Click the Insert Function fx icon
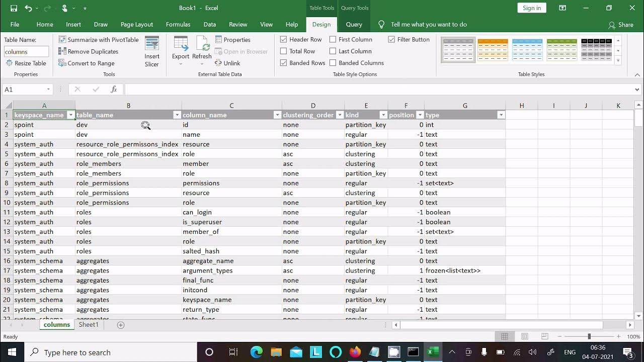 (x=114, y=89)
